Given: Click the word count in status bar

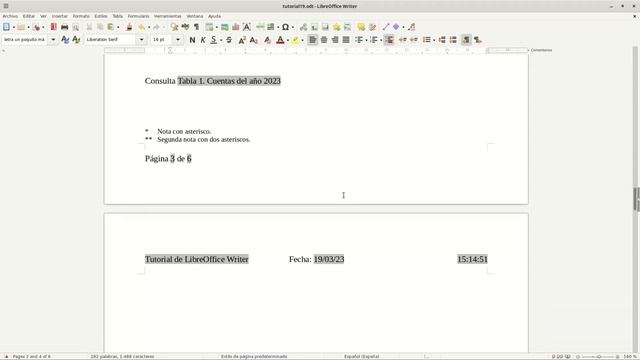Looking at the screenshot, I should 122,356.
